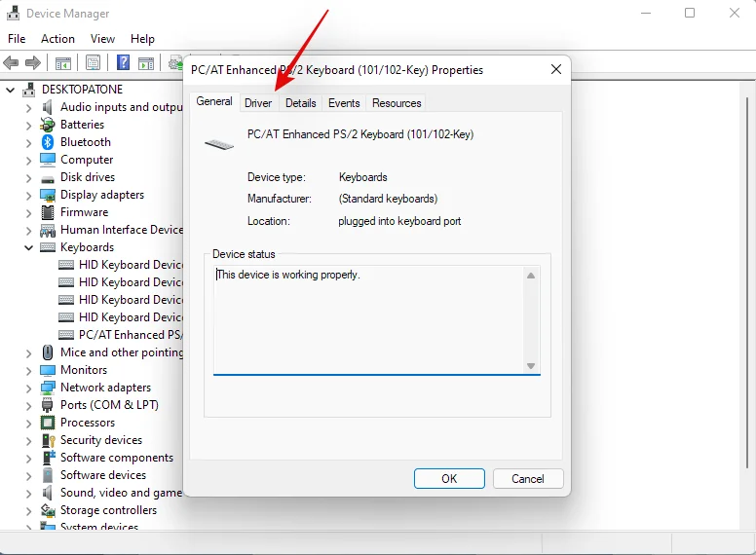Screen dimensions: 756x555
Task: Expand the Audio inputs and outputs node
Action: point(29,108)
